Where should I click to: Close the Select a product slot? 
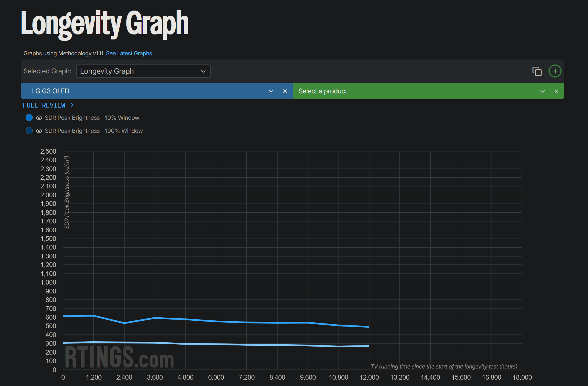point(556,91)
